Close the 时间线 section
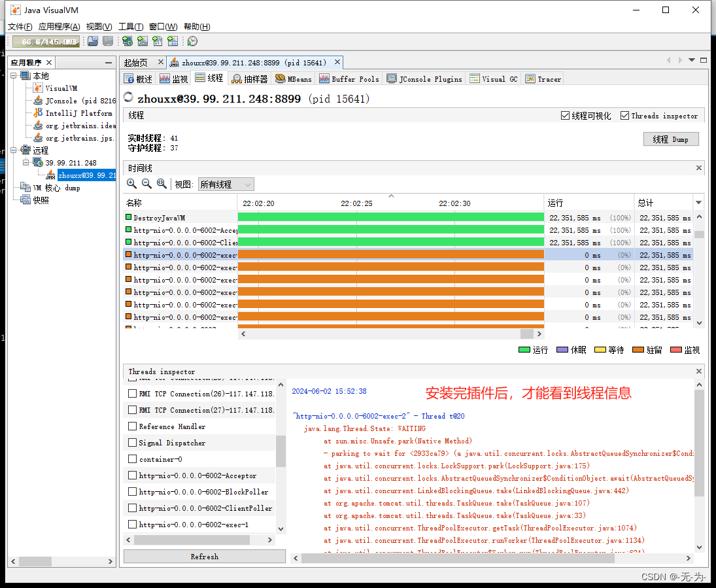Image resolution: width=716 pixels, height=588 pixels. (x=698, y=167)
